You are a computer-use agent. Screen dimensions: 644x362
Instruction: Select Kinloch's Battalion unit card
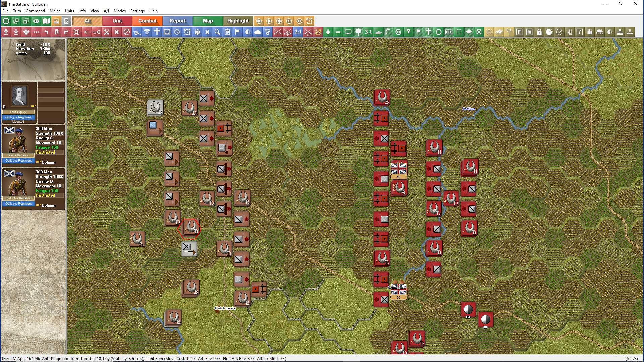click(x=34, y=189)
